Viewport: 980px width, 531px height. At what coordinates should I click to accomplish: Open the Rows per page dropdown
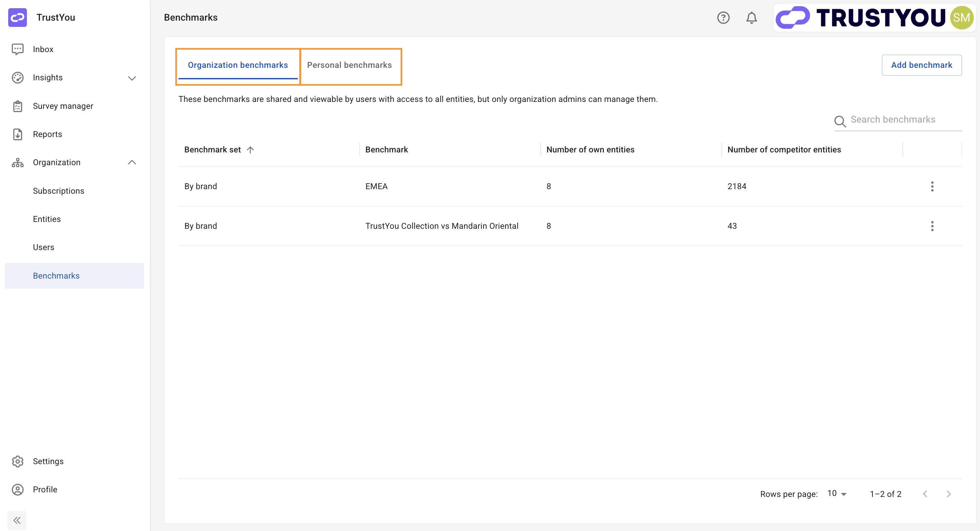(837, 493)
